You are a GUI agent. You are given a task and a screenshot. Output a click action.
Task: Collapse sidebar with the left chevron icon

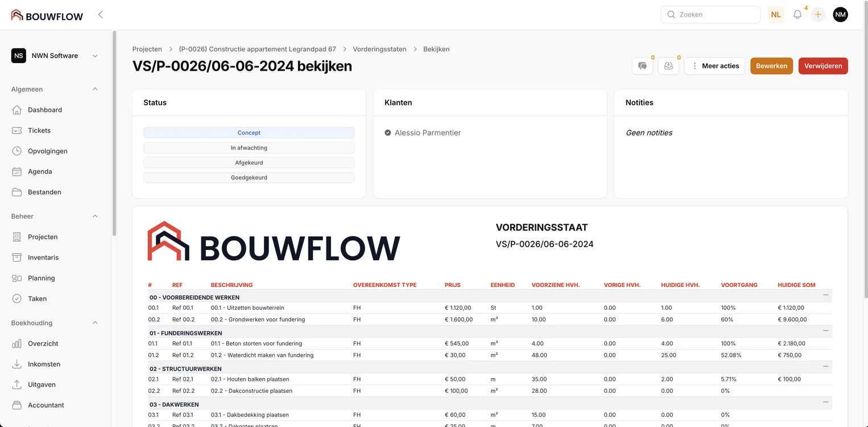(x=101, y=15)
